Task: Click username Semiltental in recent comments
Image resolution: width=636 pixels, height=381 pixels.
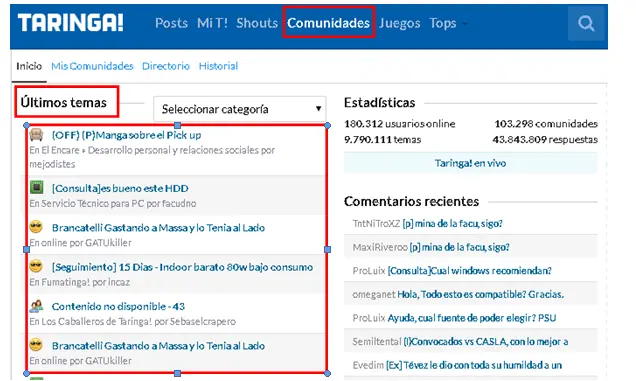Action: point(377,342)
